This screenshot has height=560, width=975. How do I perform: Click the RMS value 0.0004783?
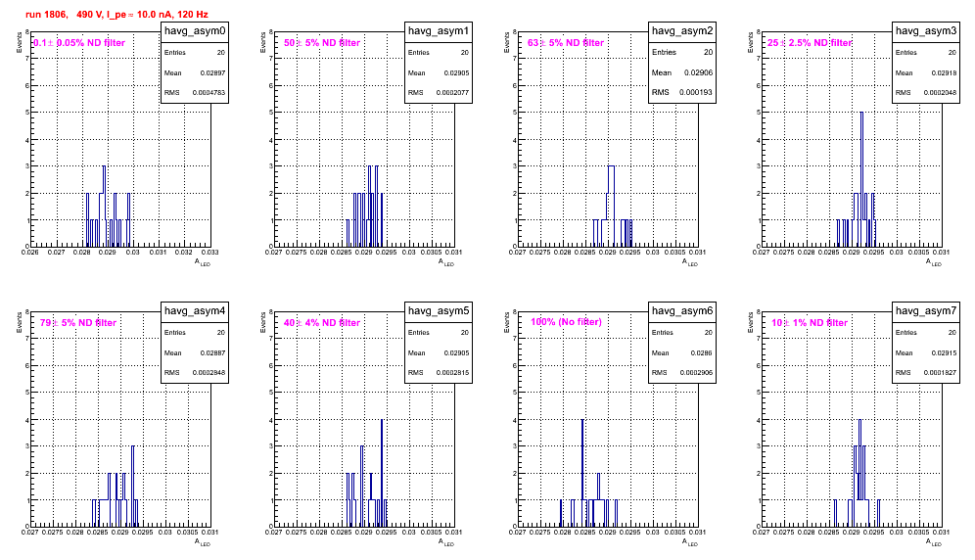pos(209,93)
